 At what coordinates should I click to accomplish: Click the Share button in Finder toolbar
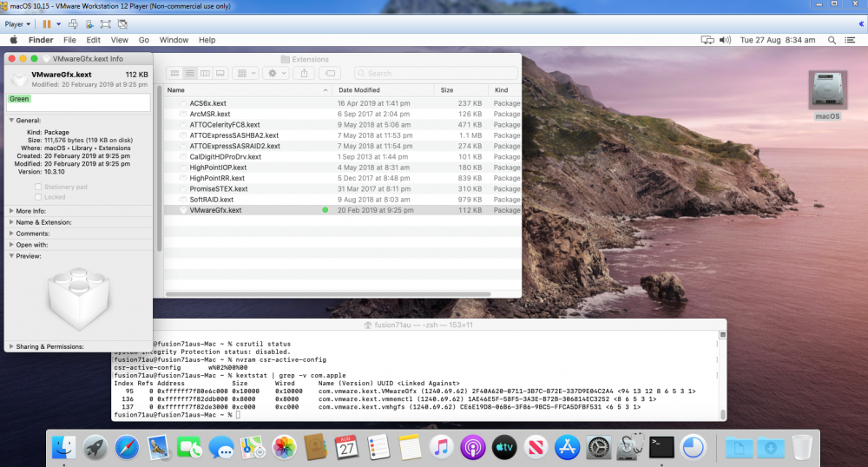[304, 73]
